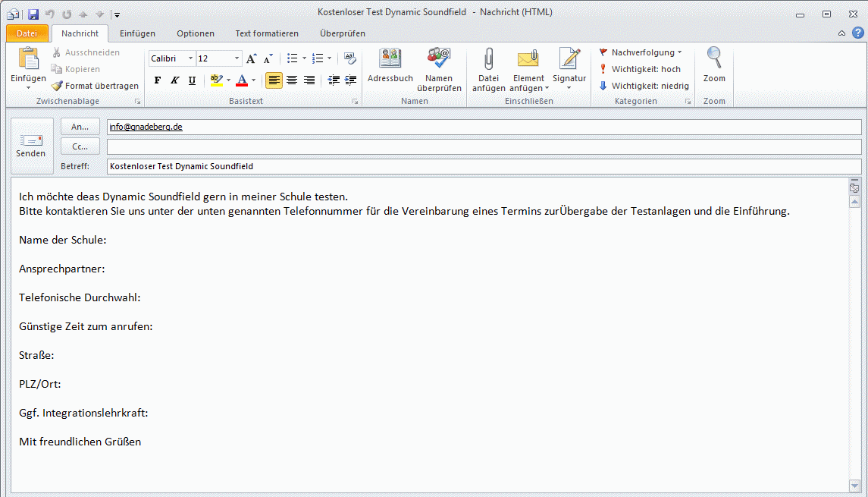The image size is (868, 497).
Task: Open the quick access toolbar customize dropdown
Action: pos(117,14)
